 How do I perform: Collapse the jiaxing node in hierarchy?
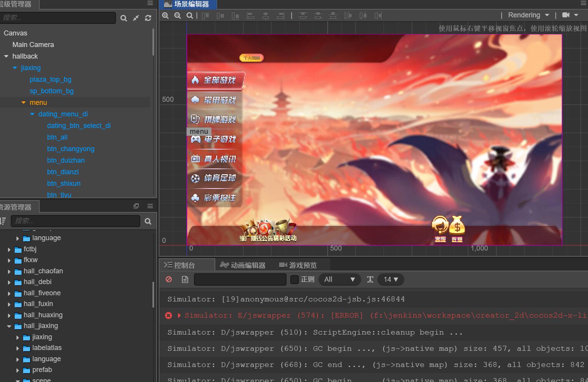(15, 68)
